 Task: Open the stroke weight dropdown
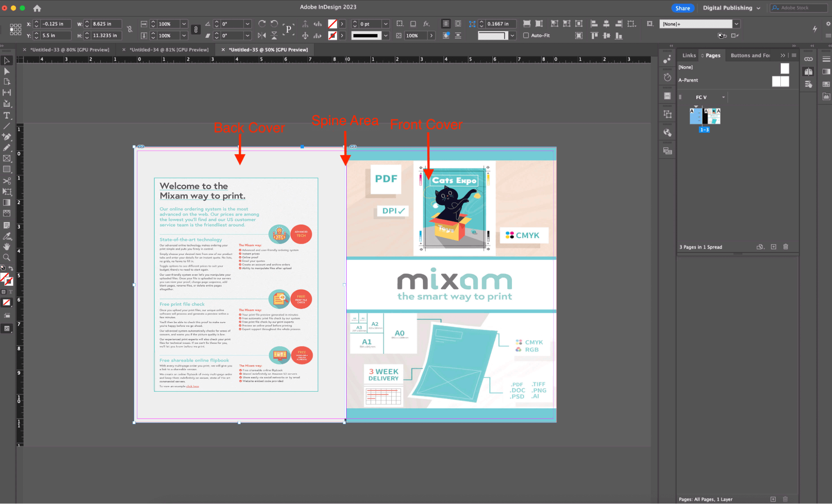tap(385, 24)
